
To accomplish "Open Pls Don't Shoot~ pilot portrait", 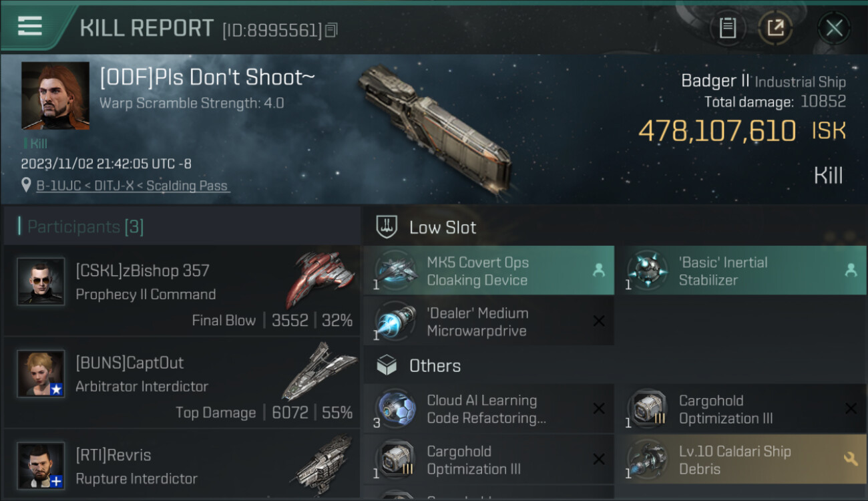I will point(55,96).
